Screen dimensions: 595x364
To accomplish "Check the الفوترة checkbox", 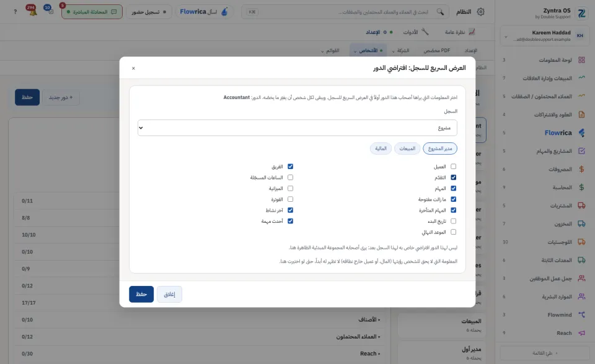I will point(290,199).
